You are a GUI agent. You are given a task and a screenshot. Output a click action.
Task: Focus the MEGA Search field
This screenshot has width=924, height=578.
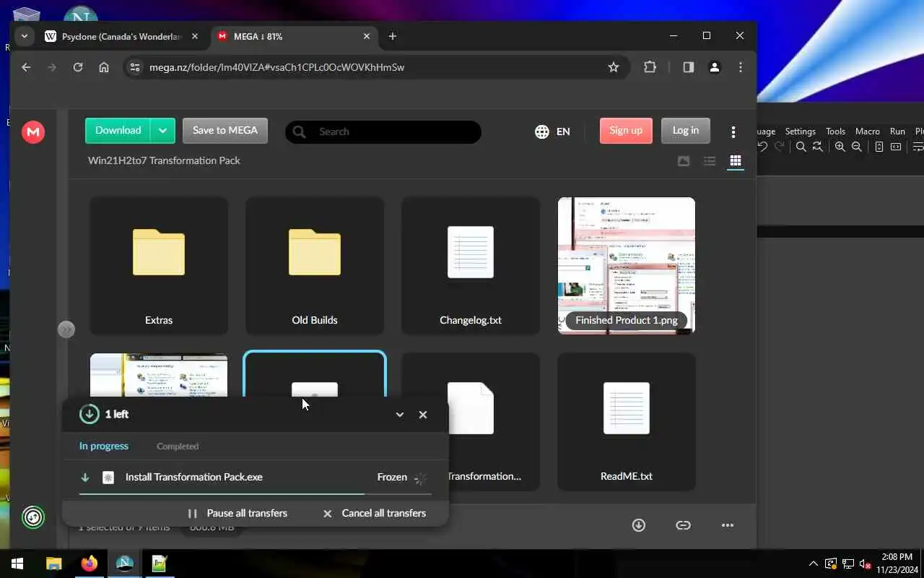[x=383, y=131]
